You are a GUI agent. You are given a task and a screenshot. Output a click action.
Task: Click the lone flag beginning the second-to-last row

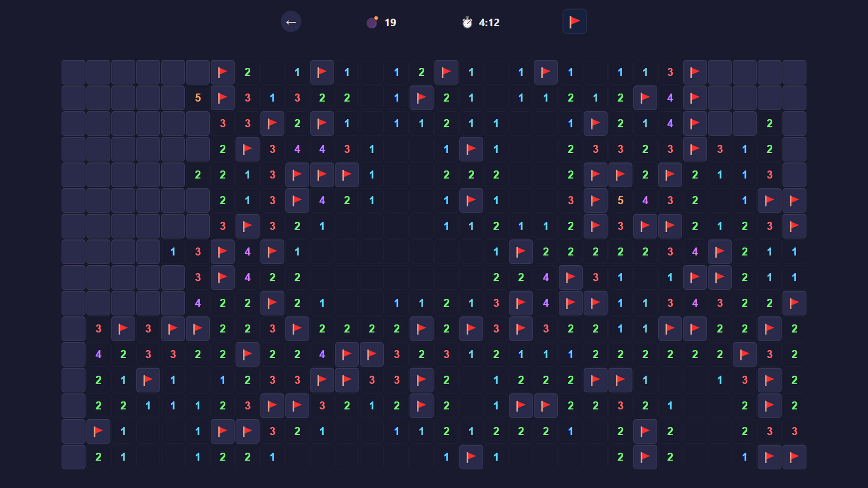tap(98, 432)
